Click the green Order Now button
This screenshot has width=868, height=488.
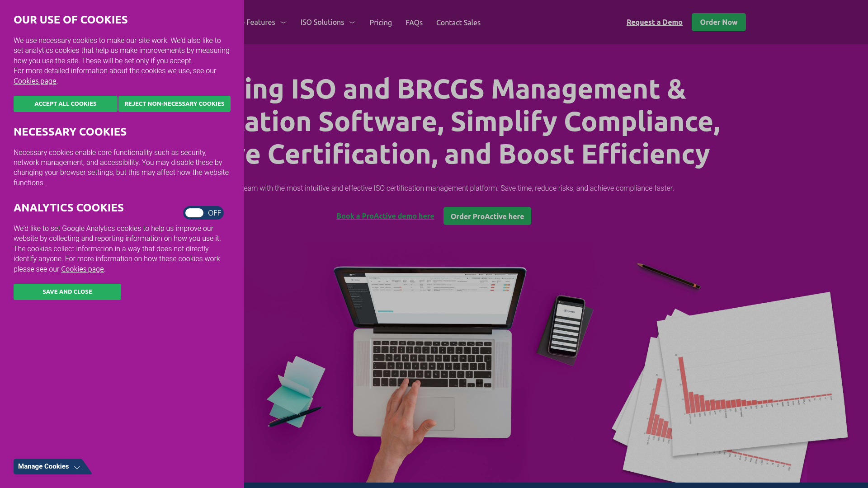click(718, 22)
